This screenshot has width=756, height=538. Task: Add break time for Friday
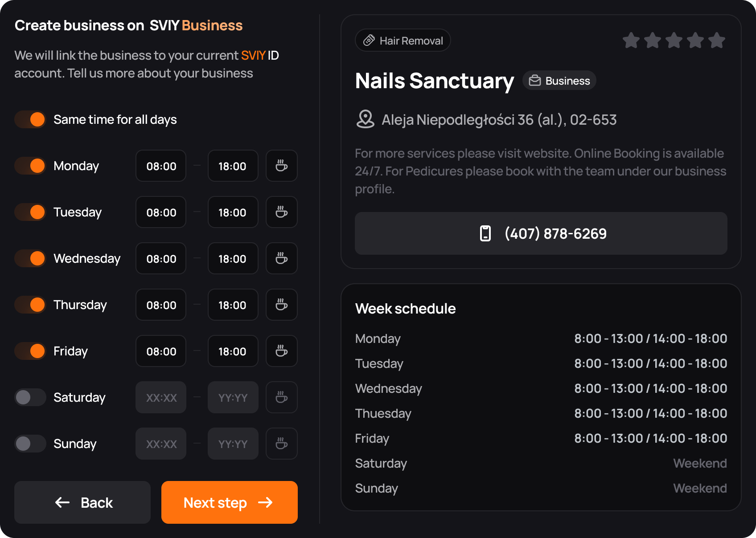[282, 351]
